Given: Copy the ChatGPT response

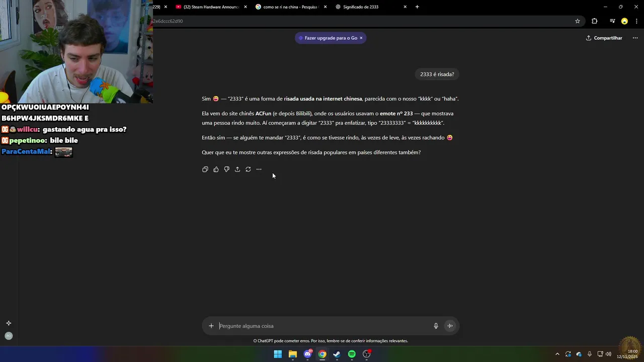Looking at the screenshot, I should (205, 169).
